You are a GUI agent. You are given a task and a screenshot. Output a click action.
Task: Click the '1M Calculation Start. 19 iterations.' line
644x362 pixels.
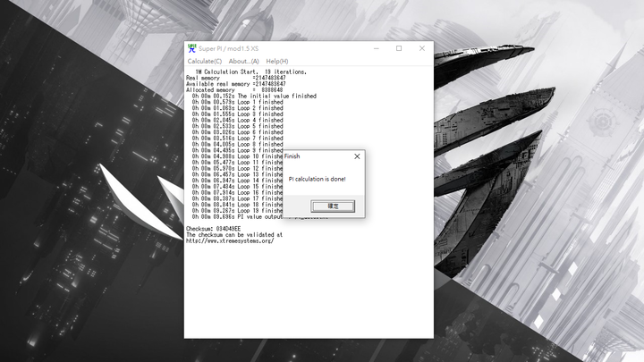(250, 72)
